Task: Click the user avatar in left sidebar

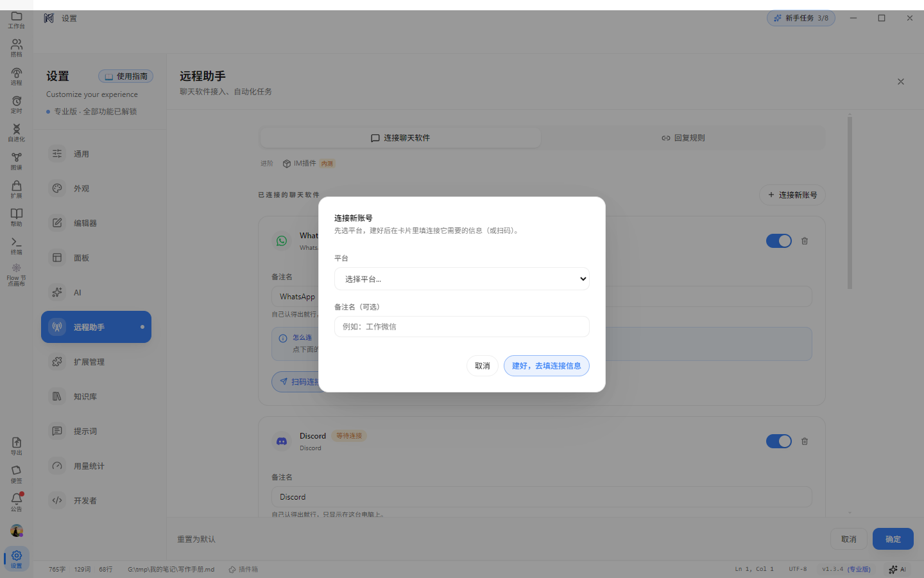Action: pos(17,531)
